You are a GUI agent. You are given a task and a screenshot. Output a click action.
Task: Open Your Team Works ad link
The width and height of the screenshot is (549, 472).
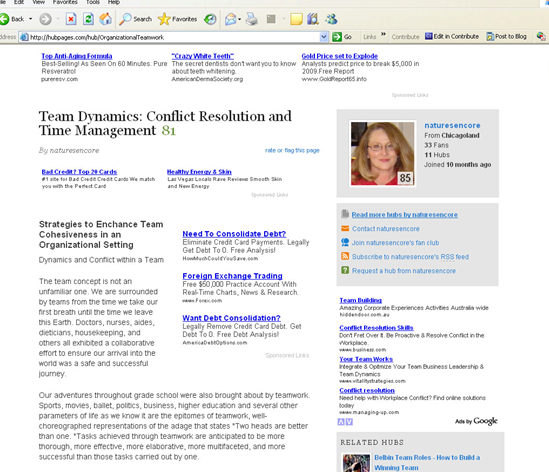(x=366, y=359)
